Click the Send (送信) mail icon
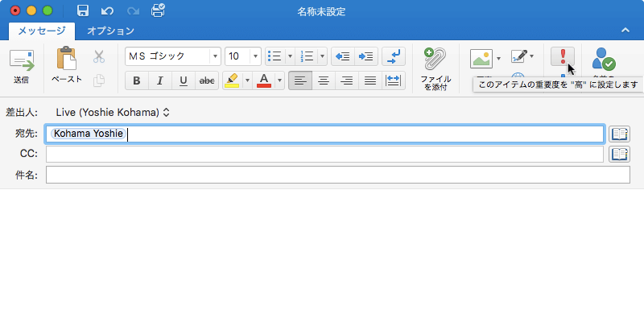Viewport: 644px width, 322px height. point(22,61)
